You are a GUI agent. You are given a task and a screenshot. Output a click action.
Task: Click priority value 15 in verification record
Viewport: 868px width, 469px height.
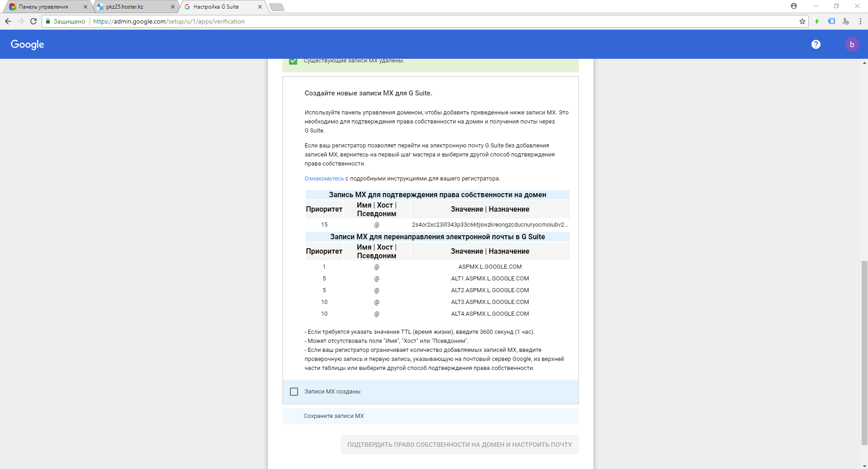coord(324,225)
